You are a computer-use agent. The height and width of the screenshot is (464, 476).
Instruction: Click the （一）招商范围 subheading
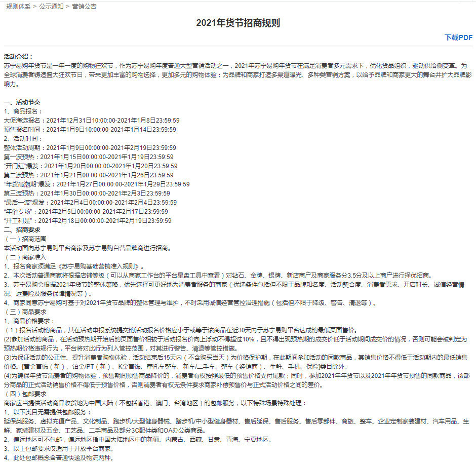pyautogui.click(x=25, y=239)
